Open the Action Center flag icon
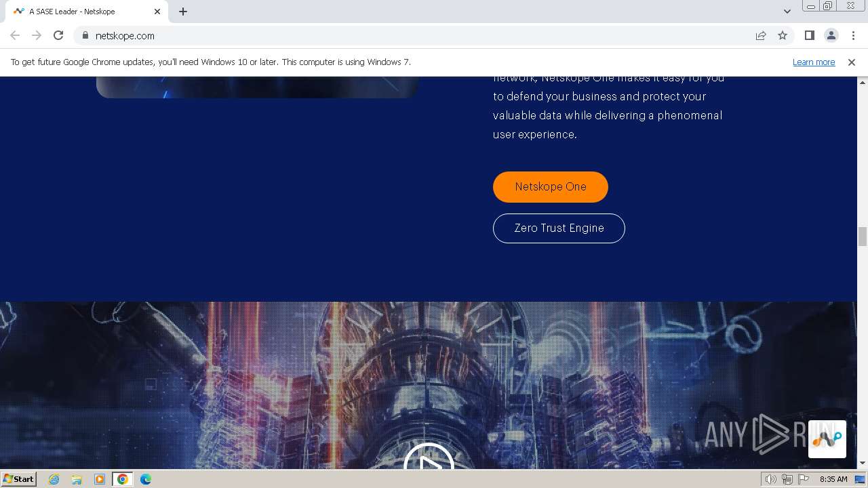The width and height of the screenshot is (868, 488). pos(804,479)
